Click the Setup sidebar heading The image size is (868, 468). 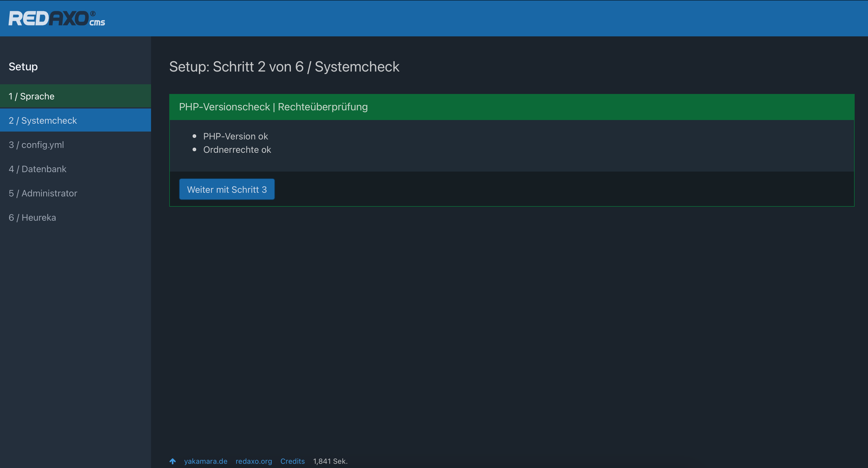[x=23, y=67]
